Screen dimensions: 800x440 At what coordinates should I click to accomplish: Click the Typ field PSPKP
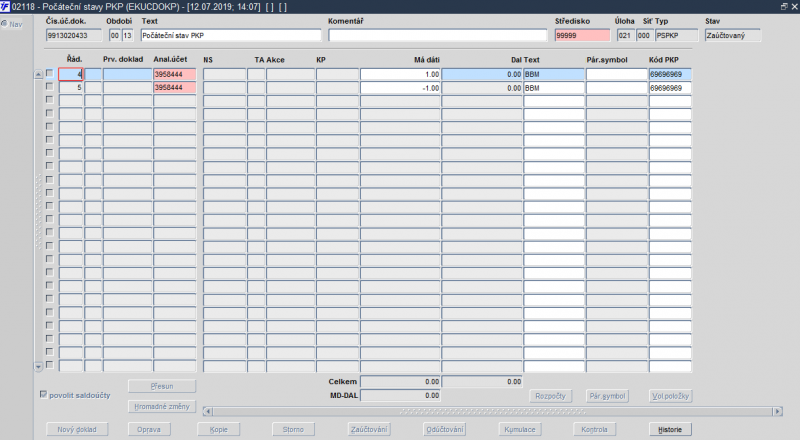(677, 35)
